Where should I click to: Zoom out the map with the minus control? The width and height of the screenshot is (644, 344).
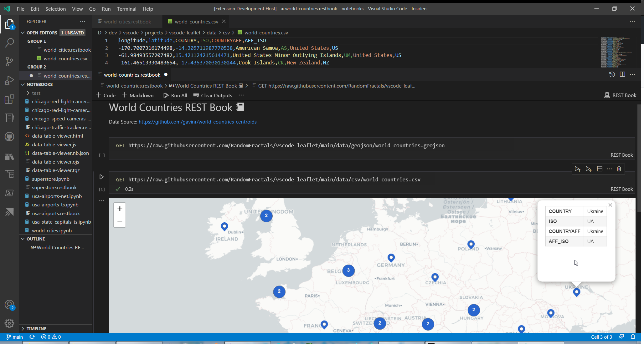pos(119,221)
